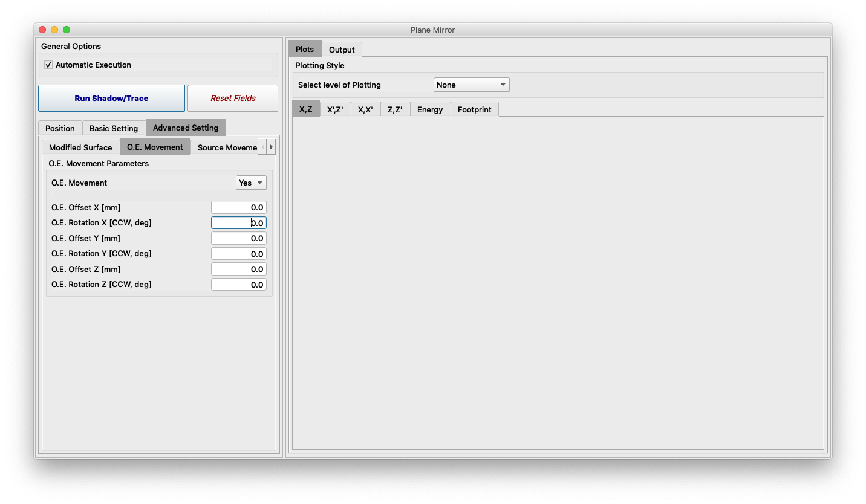The width and height of the screenshot is (866, 504).
Task: Switch to the Output tab
Action: point(342,49)
